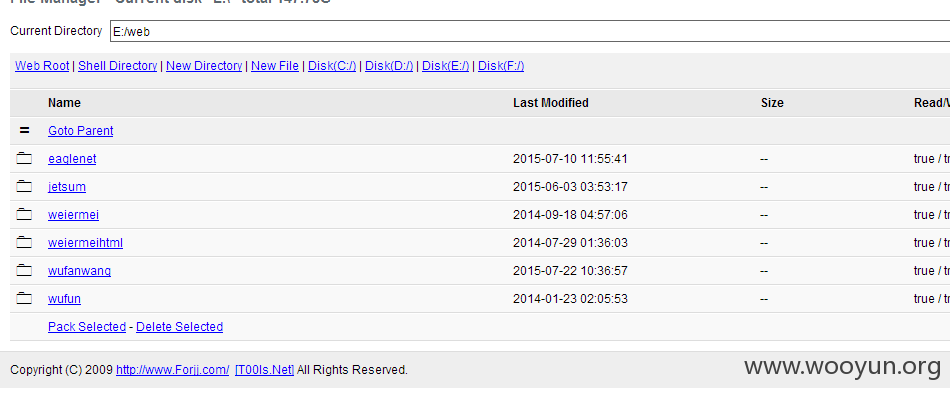Click the folder icon beside weiermei

pos(24,214)
